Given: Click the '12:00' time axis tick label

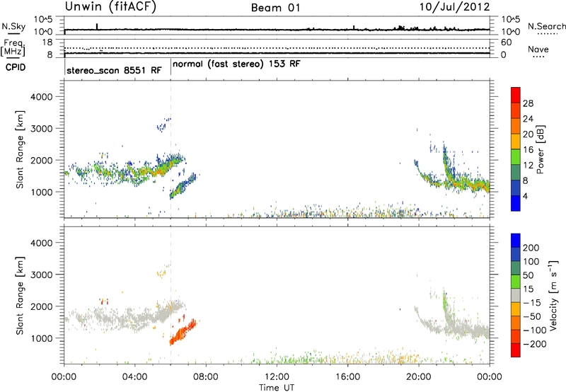Looking at the screenshot, I should pyautogui.click(x=277, y=377).
